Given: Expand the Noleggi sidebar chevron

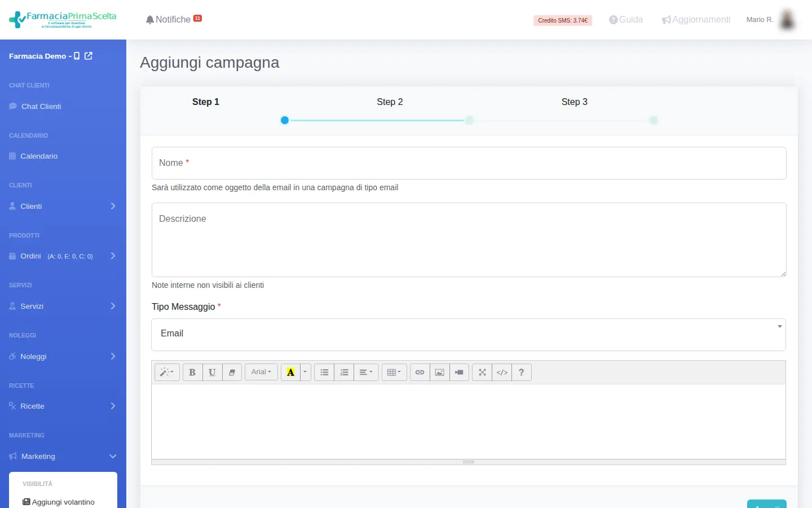Looking at the screenshot, I should [x=113, y=356].
